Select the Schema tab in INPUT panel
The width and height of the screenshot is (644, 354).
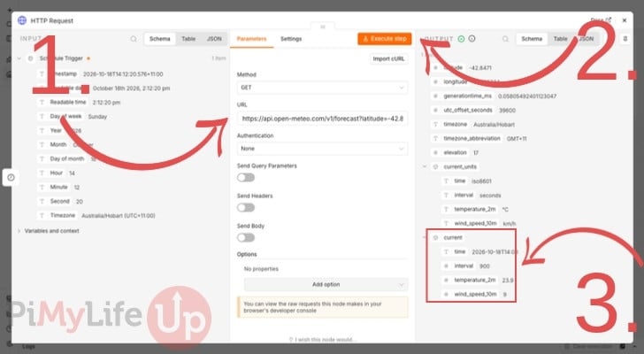(x=160, y=39)
